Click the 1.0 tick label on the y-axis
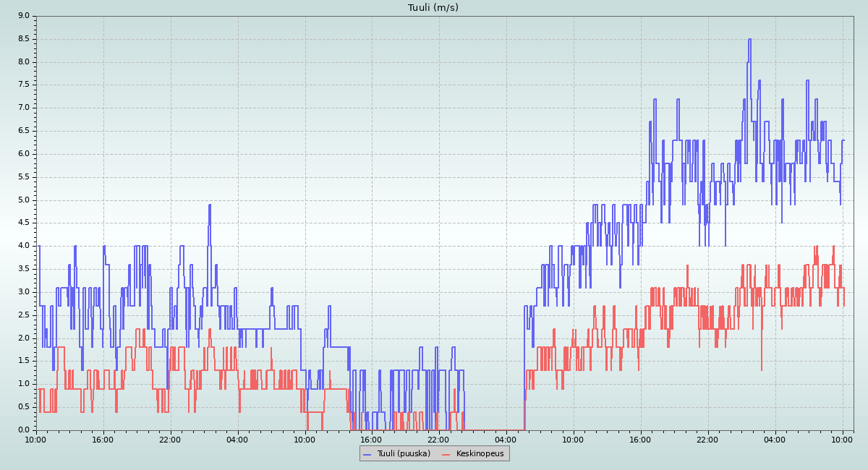 23,384
